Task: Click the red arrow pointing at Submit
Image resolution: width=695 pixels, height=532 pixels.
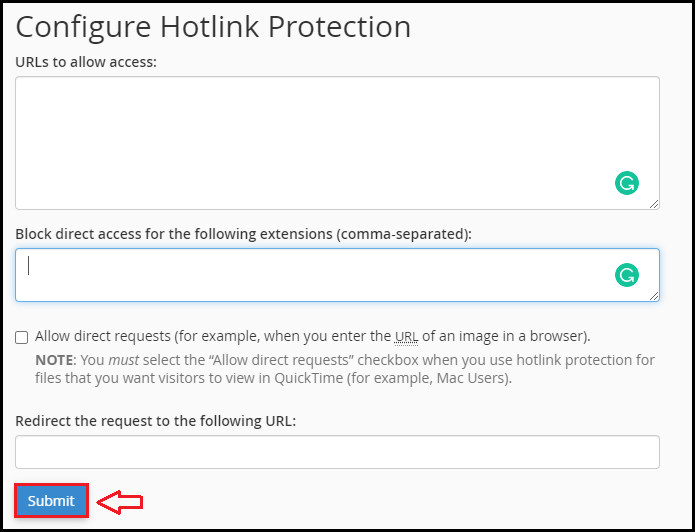Action: [x=120, y=502]
